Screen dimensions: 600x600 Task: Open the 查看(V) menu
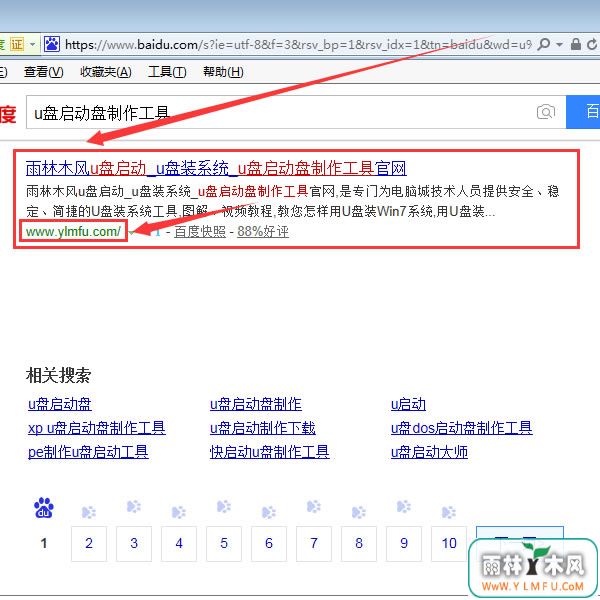click(43, 72)
